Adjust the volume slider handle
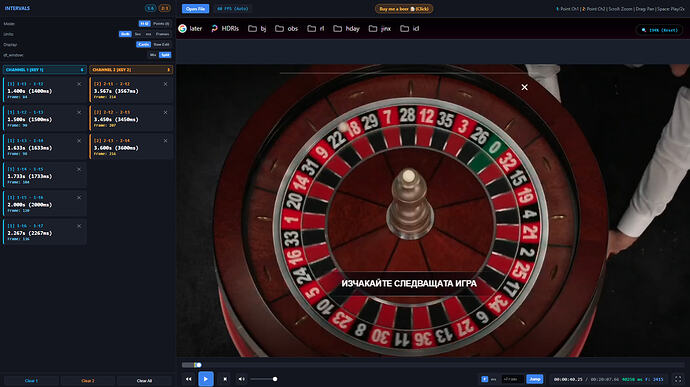This screenshot has width=690, height=387. 275,379
